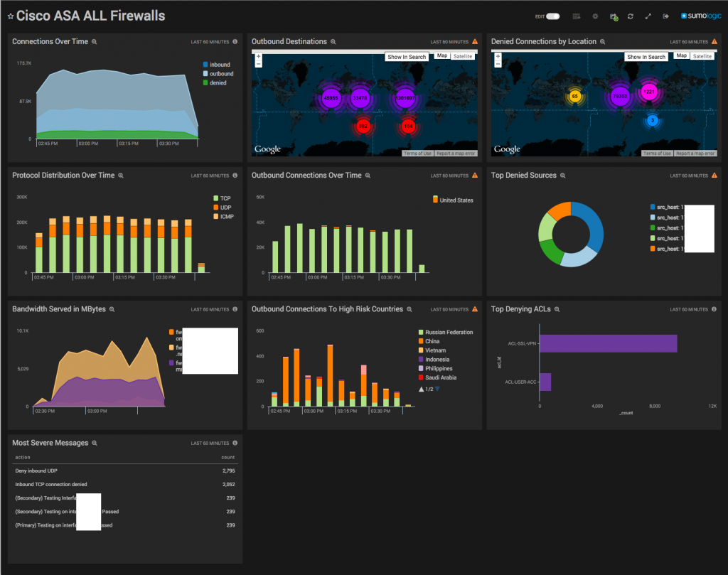Click warning icon on Denied Connections by Location
This screenshot has height=575, width=728.
714,42
